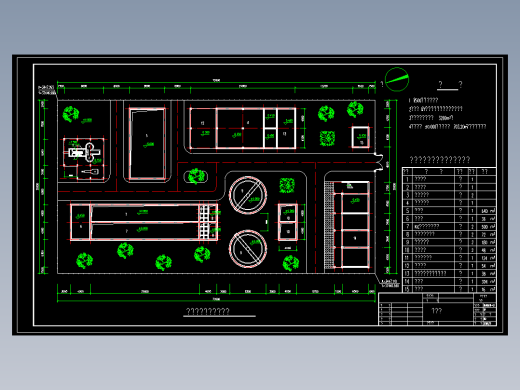Click row 3 in the structures table
This screenshot has width=520, height=390.
point(449,195)
